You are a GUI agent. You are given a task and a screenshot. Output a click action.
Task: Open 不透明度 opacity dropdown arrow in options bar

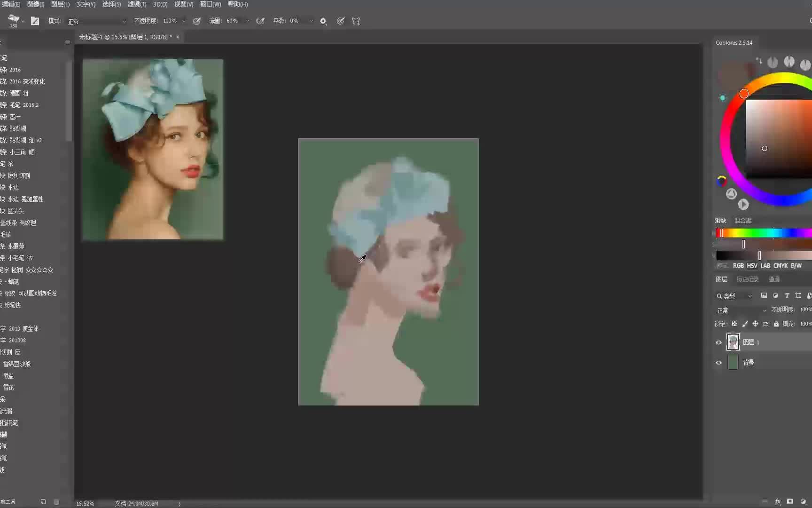(184, 21)
